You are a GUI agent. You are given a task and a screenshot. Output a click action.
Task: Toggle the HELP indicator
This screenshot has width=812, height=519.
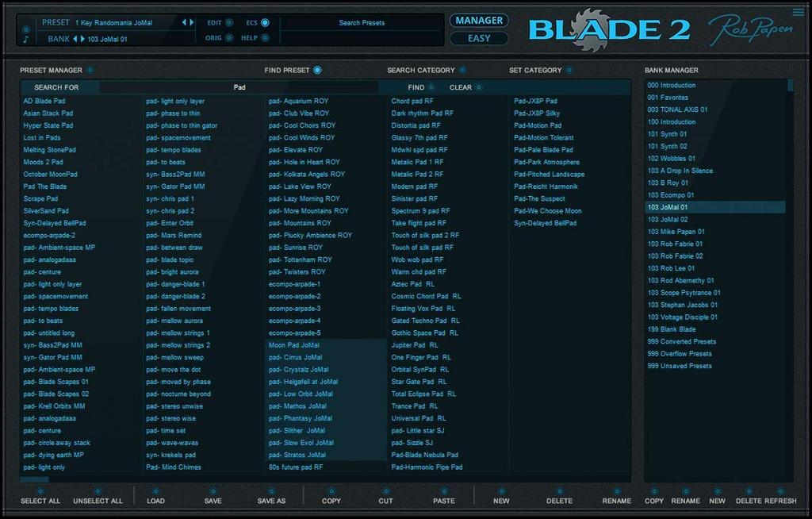[265, 38]
